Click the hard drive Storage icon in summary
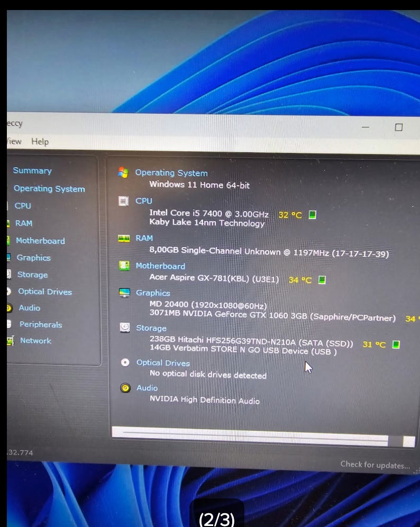The width and height of the screenshot is (420, 527). point(125,328)
